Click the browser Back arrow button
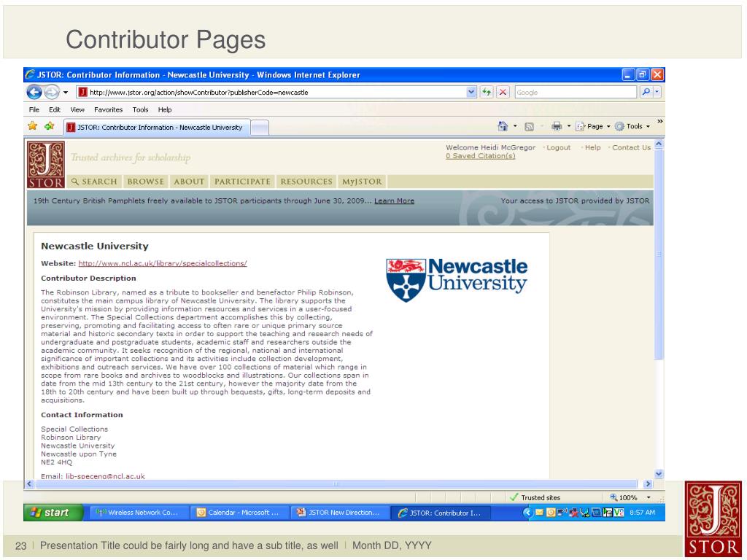747x560 pixels. pyautogui.click(x=34, y=92)
